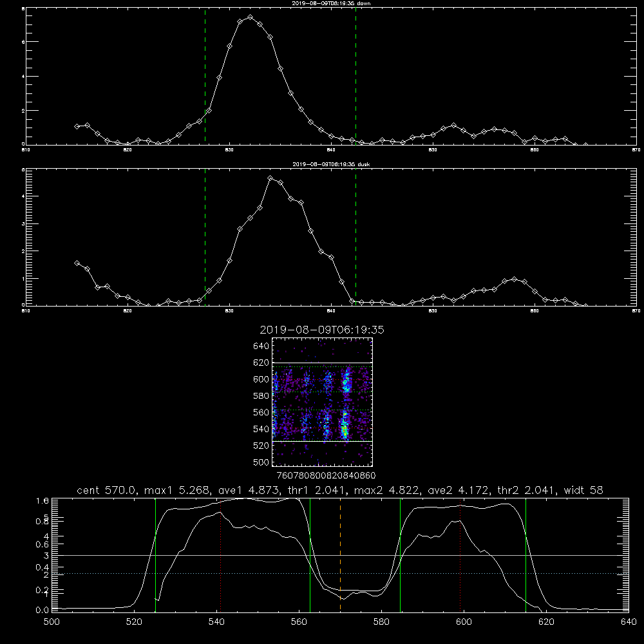
Task: Click the secondary peak diamond near 858 on the dusk curve
Action: tap(514, 279)
